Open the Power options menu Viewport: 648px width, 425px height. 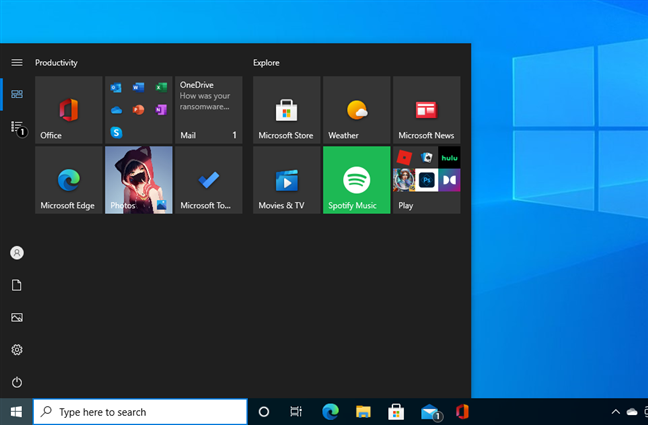coord(17,382)
